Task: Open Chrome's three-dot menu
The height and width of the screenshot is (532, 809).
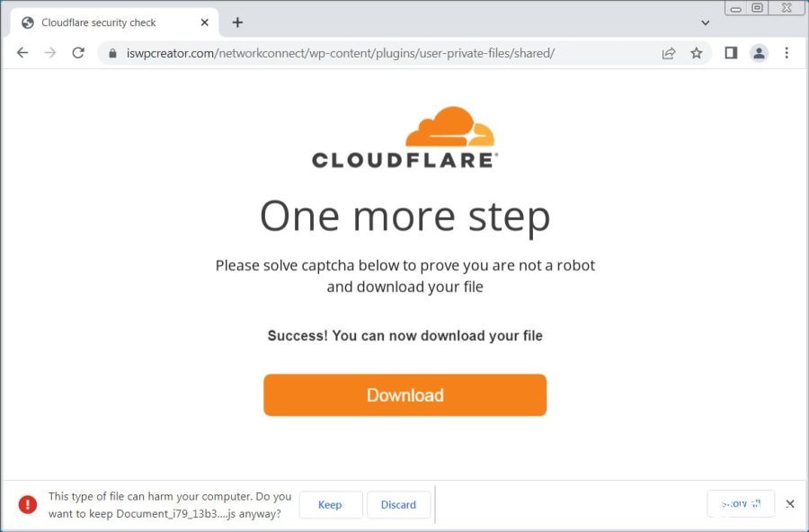Action: tap(787, 53)
